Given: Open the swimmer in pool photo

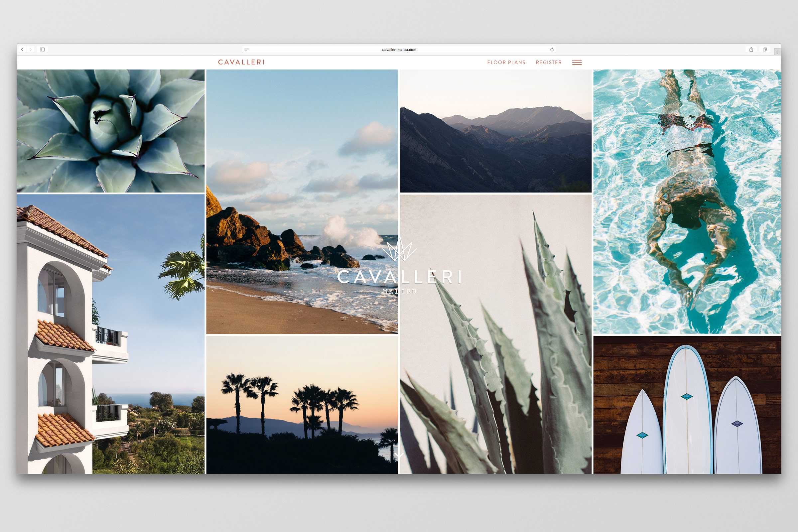Looking at the screenshot, I should [x=687, y=201].
